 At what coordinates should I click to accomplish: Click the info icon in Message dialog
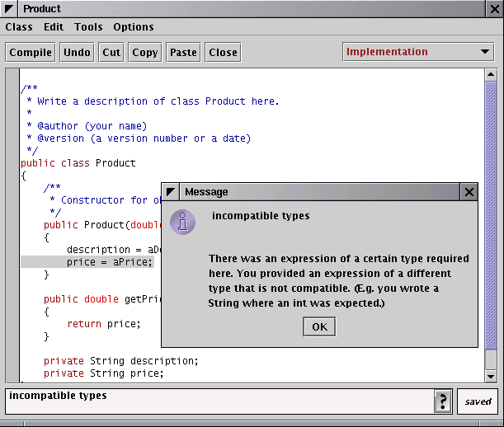pyautogui.click(x=183, y=221)
